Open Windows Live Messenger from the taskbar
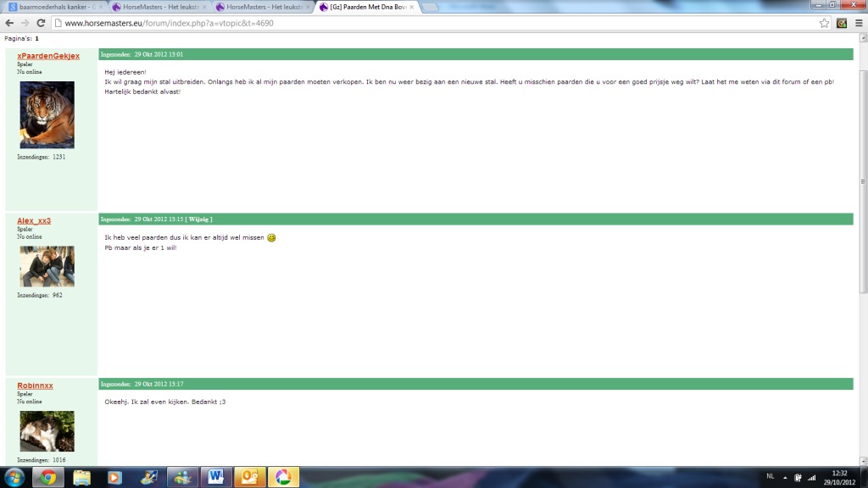The image size is (868, 488). tap(182, 477)
